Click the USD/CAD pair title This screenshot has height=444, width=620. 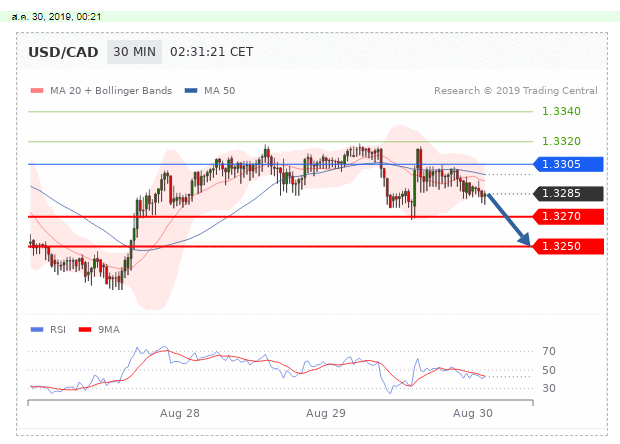[63, 52]
